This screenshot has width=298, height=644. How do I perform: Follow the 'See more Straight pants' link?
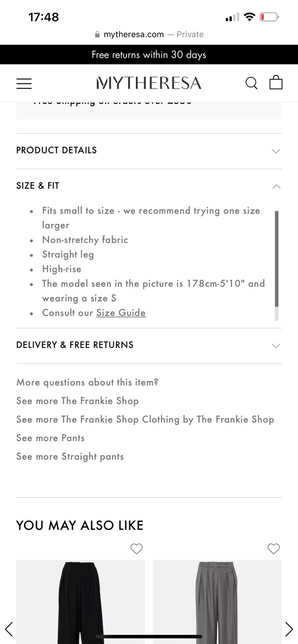(x=70, y=456)
